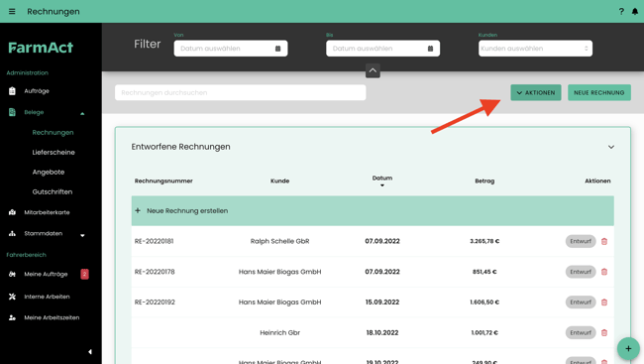This screenshot has height=364, width=644.
Task: Open Lieferscheine in sidebar
Action: click(x=54, y=152)
